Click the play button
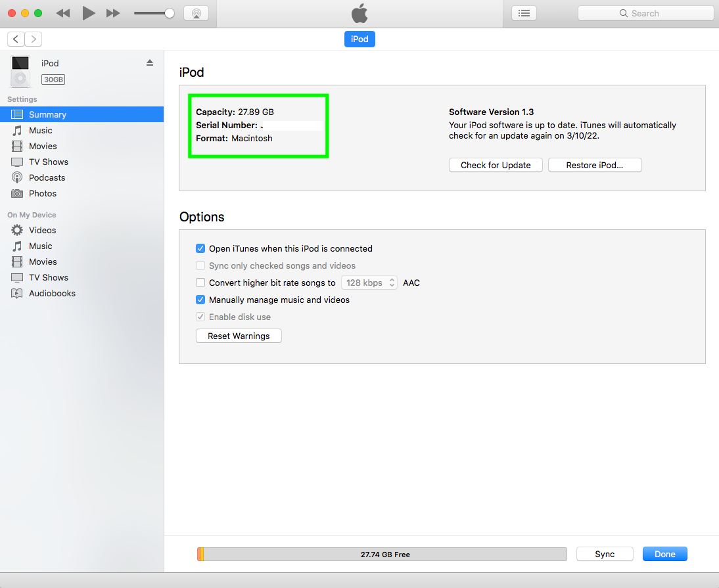 pyautogui.click(x=89, y=13)
